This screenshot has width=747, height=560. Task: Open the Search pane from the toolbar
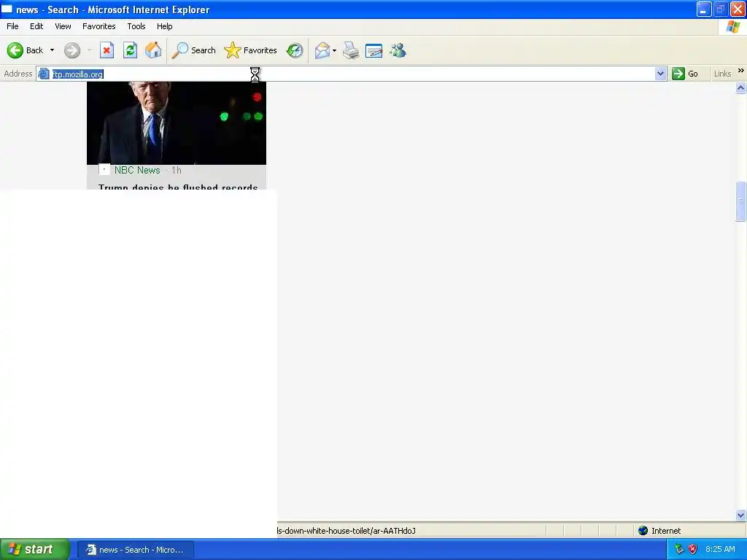coord(193,50)
